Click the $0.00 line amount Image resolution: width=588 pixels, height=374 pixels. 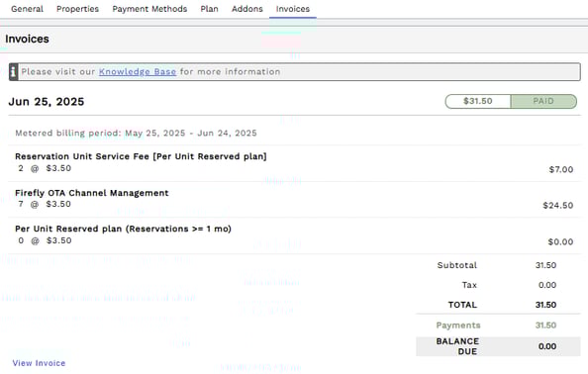click(x=560, y=241)
